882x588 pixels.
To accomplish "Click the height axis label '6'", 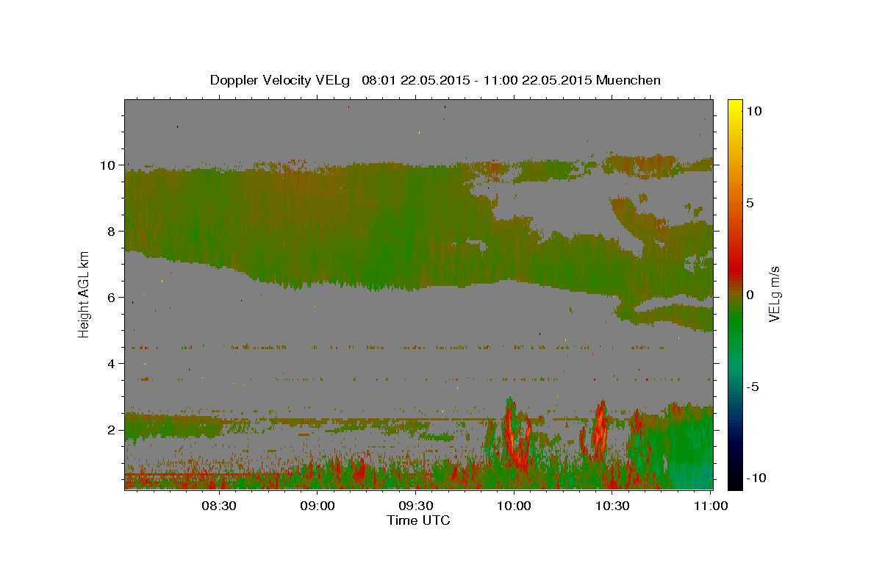I will tap(112, 298).
